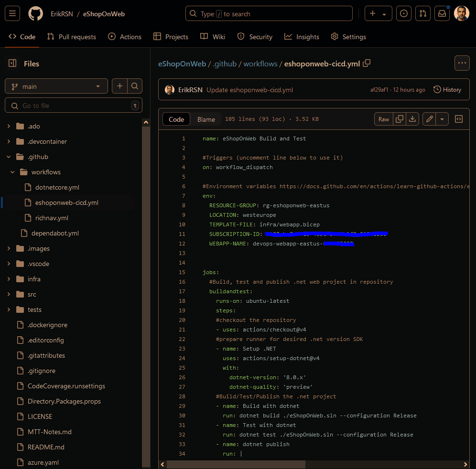The height and width of the screenshot is (469, 476).
Task: Click the file tree scrollbar up arrow
Action: click(146, 122)
